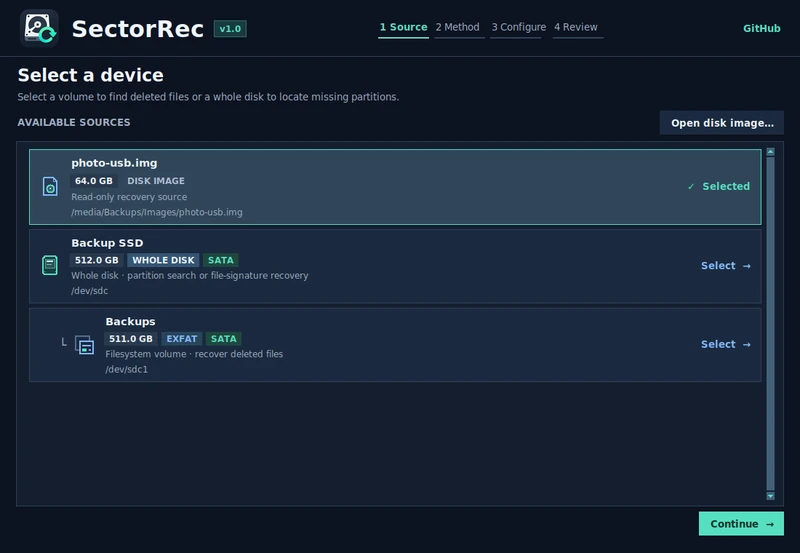Jump to the 4 Review step tab
The height and width of the screenshot is (553, 800).
(x=576, y=27)
